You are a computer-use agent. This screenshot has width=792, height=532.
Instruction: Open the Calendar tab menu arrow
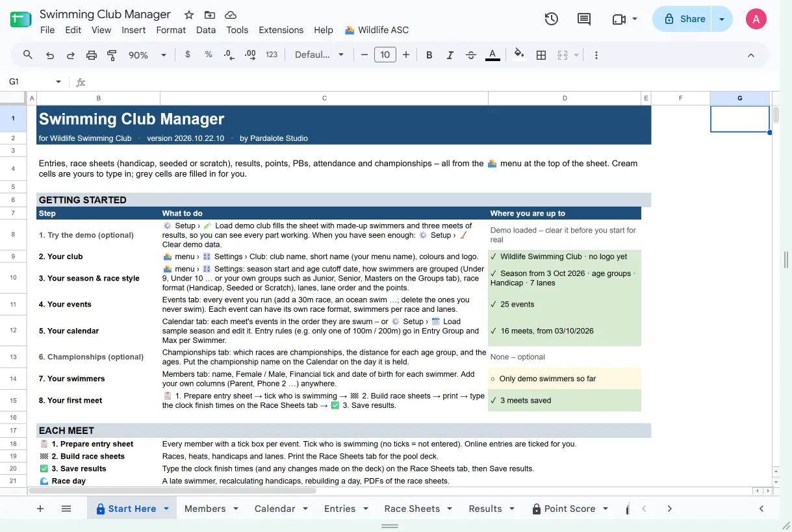click(305, 509)
